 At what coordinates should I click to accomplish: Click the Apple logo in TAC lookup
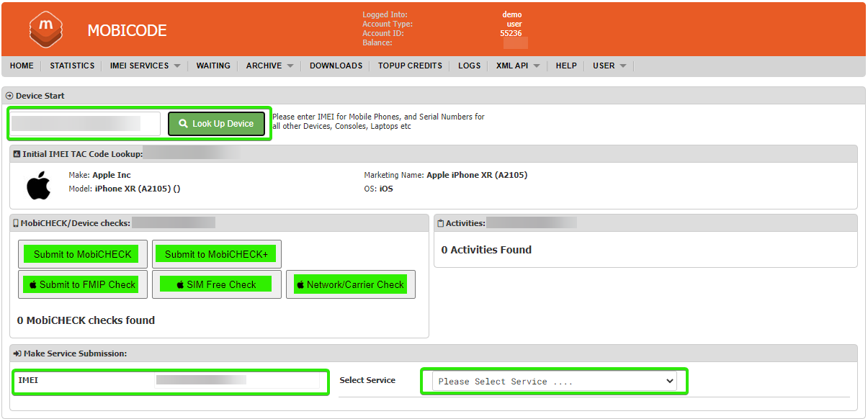click(39, 185)
